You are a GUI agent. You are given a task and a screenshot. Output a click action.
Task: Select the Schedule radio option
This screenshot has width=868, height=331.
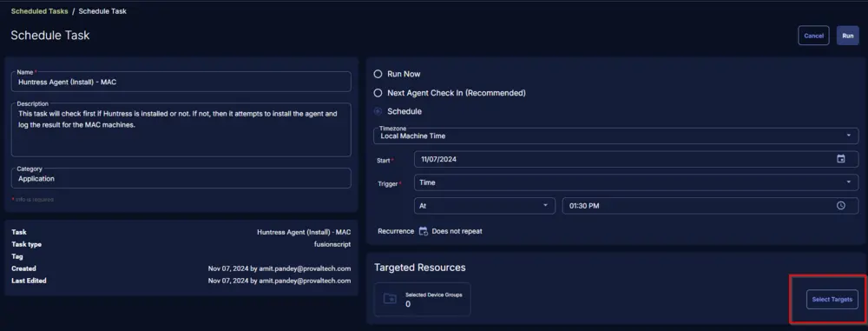[x=378, y=111]
